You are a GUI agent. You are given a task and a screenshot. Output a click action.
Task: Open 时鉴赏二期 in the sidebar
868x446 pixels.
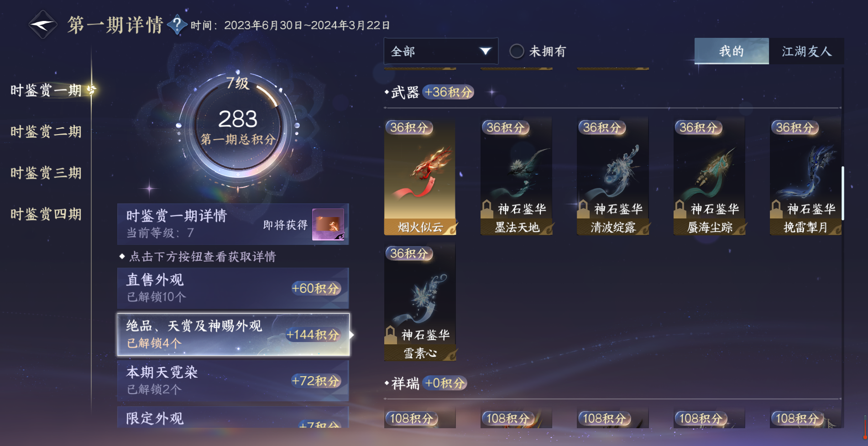click(x=46, y=132)
